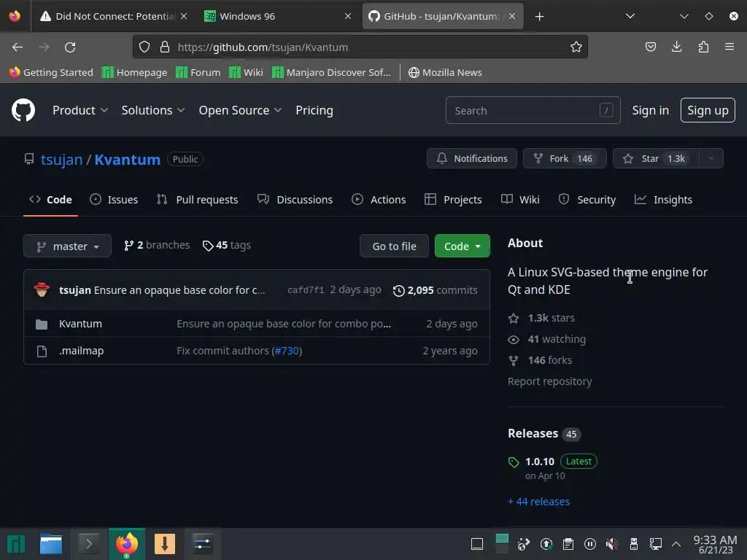Open the Firefox hamburger menu
The width and height of the screenshot is (747, 560).
coord(729,47)
